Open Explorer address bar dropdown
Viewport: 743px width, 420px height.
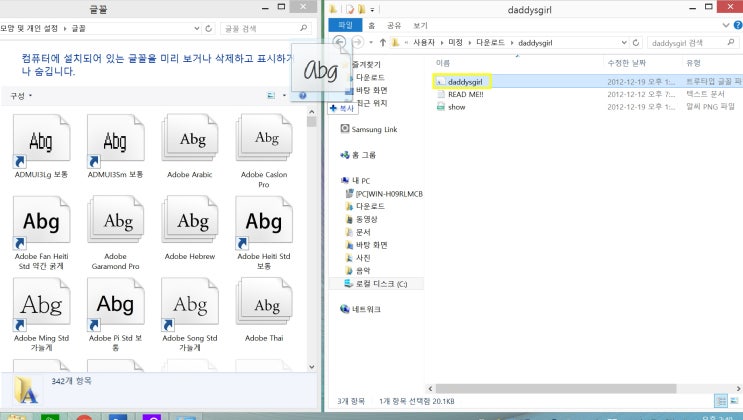[624, 43]
